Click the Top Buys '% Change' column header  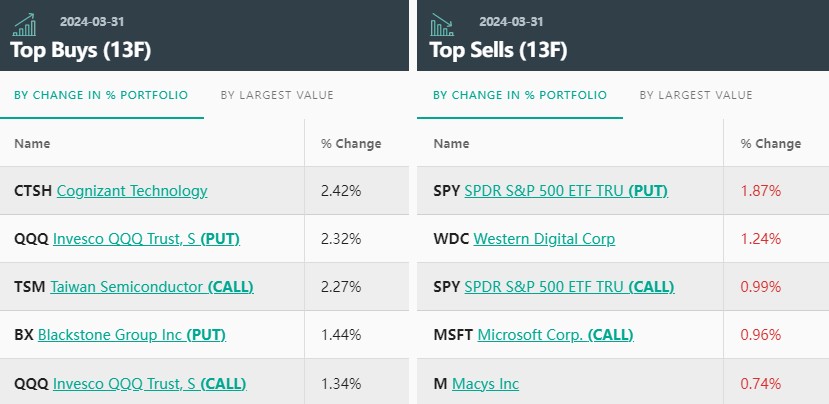click(x=351, y=143)
